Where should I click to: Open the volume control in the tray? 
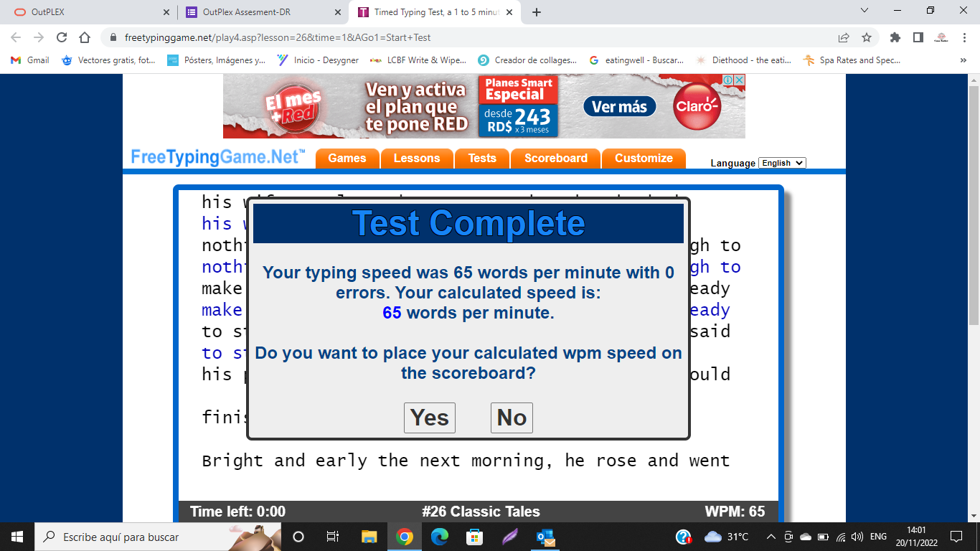pyautogui.click(x=858, y=537)
